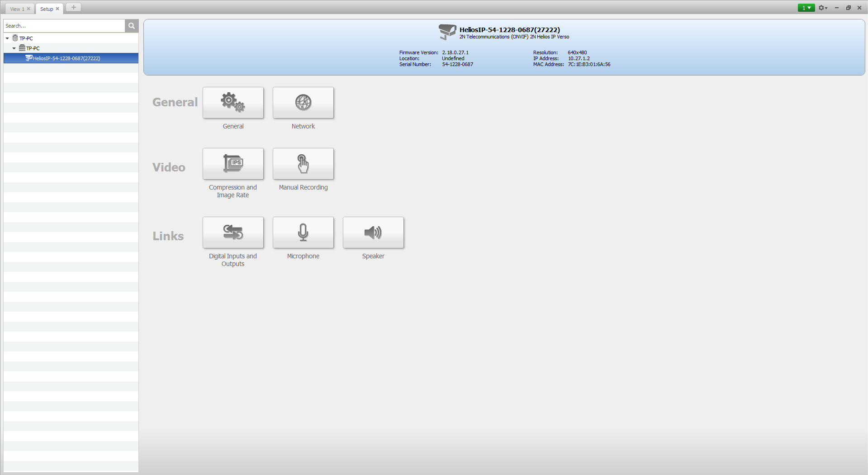Open the Manual Recording settings

(303, 164)
